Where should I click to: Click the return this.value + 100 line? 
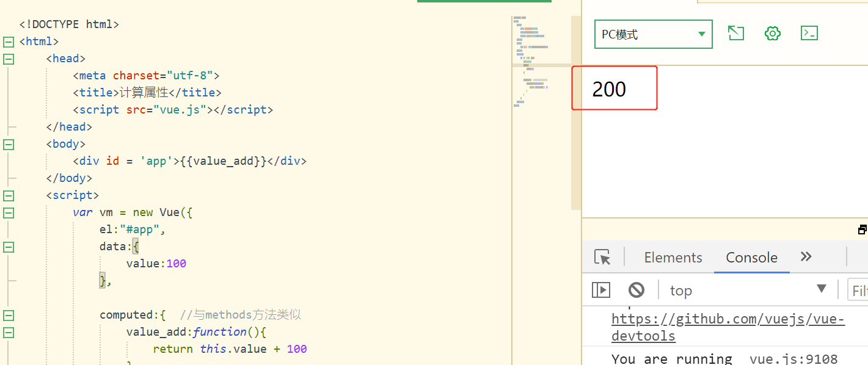(x=230, y=349)
